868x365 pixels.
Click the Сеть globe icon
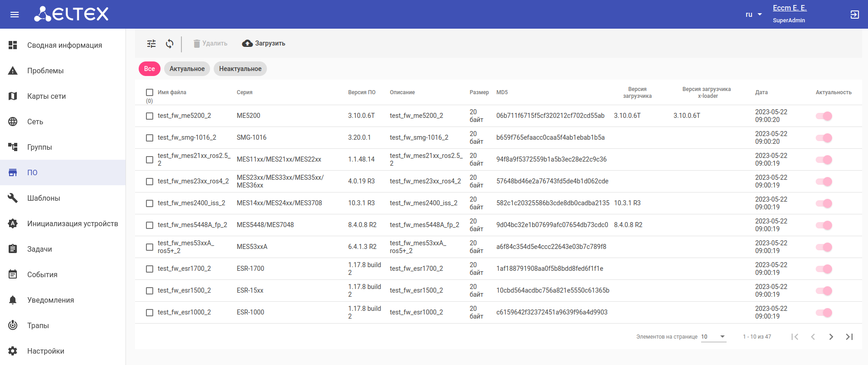click(x=13, y=122)
